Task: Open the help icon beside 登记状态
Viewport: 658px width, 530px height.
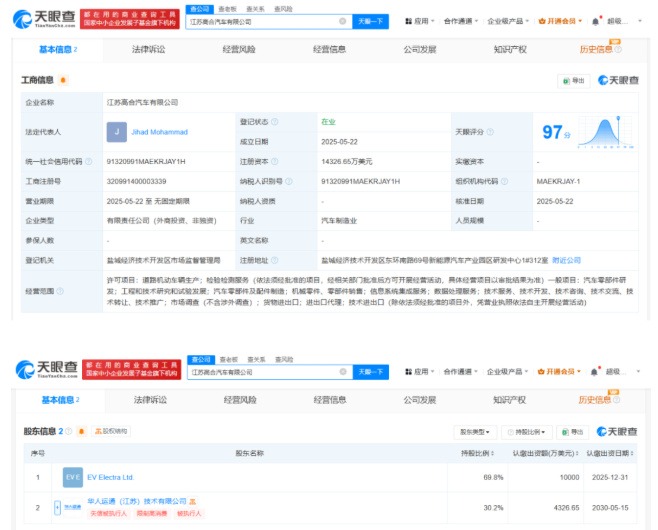Action: [274, 122]
